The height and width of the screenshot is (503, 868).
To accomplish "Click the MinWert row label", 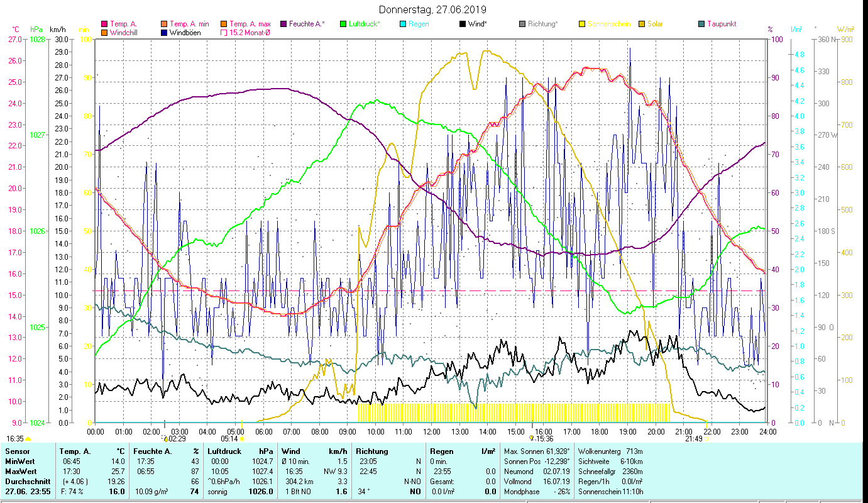I will click(x=20, y=462).
